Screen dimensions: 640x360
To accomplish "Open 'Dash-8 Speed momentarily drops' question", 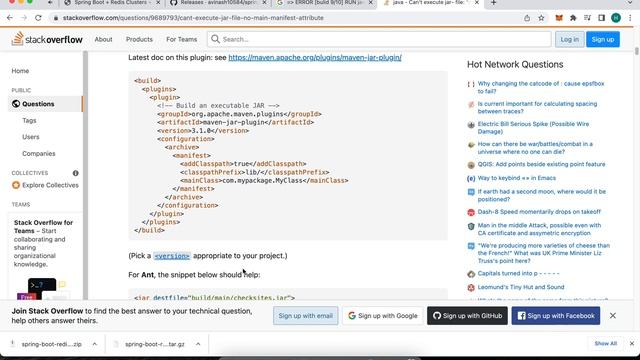I will 539,212.
